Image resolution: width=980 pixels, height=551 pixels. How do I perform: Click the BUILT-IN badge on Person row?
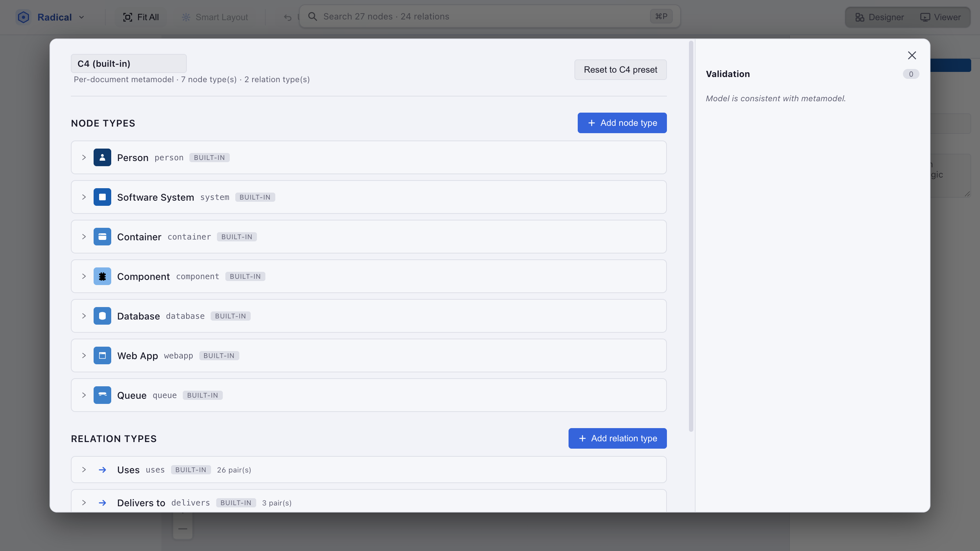point(209,157)
